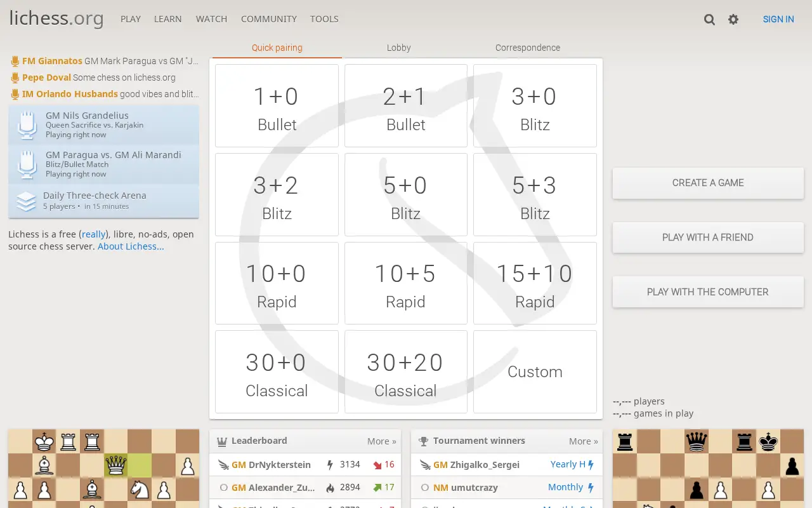Screen dimensions: 812x508
Task: Open the chess board preview below games in play
Action: 708,469
